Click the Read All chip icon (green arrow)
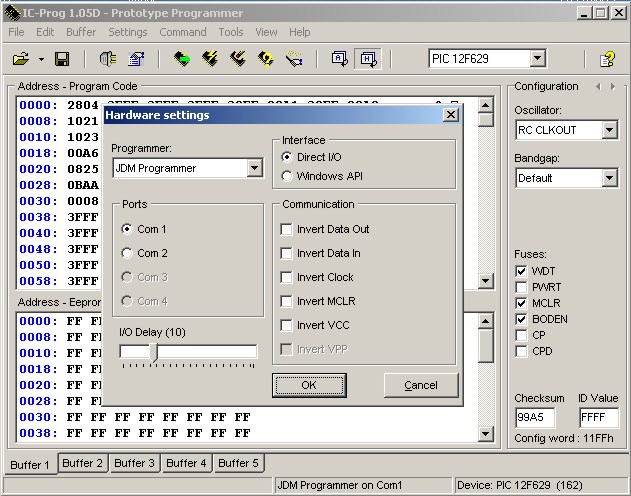Screen dimensions: 631x496 [x=181, y=60]
